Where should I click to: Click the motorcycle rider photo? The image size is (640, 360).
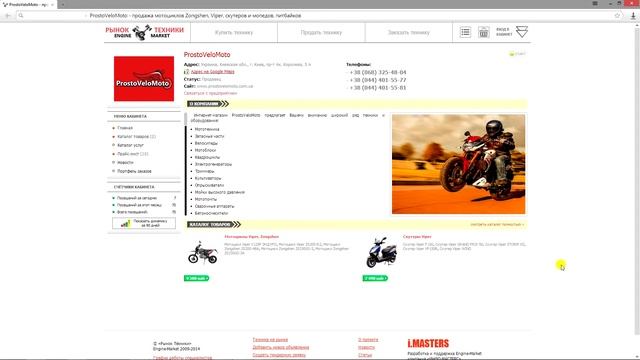pos(458,164)
